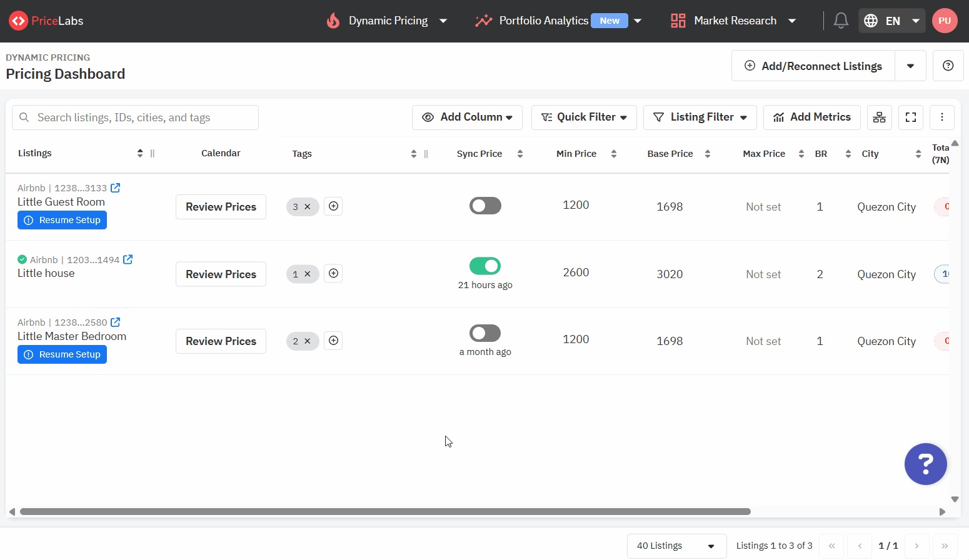Click the PriceLabs logo
This screenshot has height=560, width=969.
[46, 21]
